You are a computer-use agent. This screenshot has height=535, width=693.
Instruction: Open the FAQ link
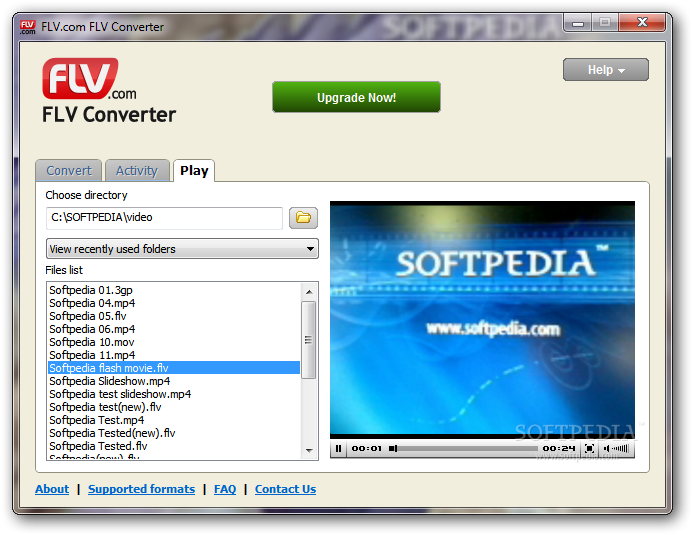[x=225, y=489]
